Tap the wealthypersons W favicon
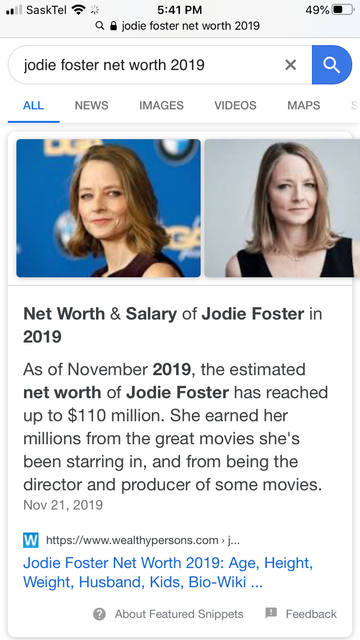 coord(31,540)
